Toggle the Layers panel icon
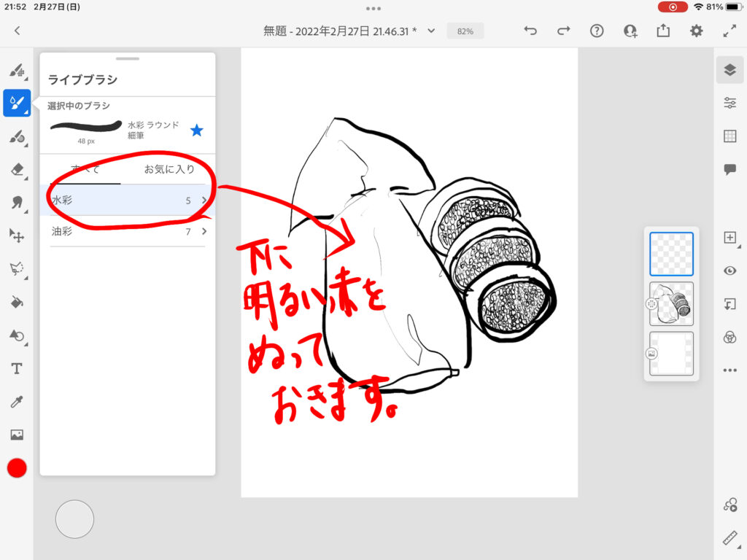The image size is (747, 560). coord(729,69)
